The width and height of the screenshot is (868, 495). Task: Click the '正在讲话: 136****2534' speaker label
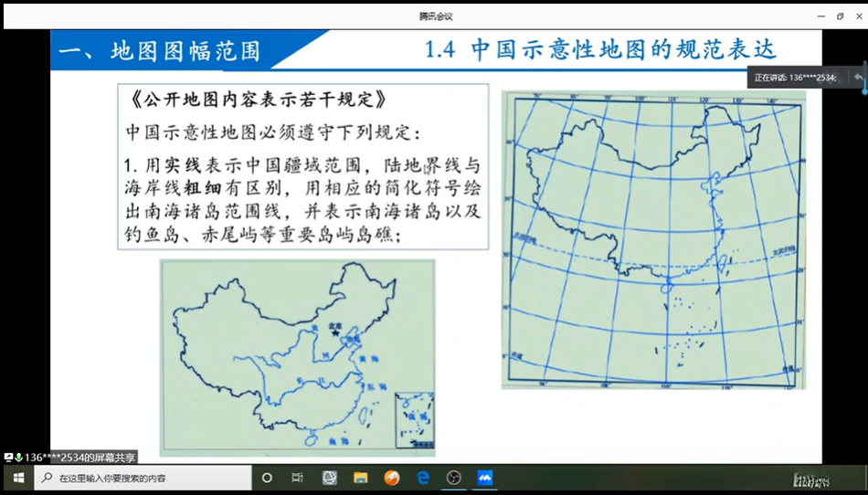[x=795, y=78]
